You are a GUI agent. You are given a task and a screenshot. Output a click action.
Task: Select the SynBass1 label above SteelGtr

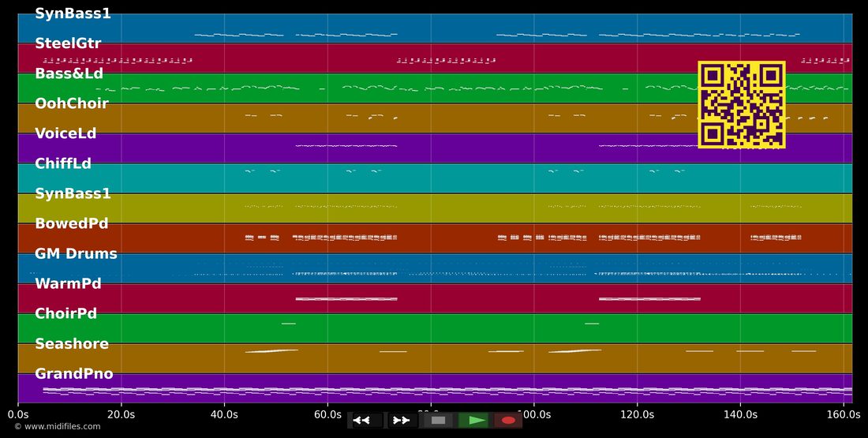point(73,13)
